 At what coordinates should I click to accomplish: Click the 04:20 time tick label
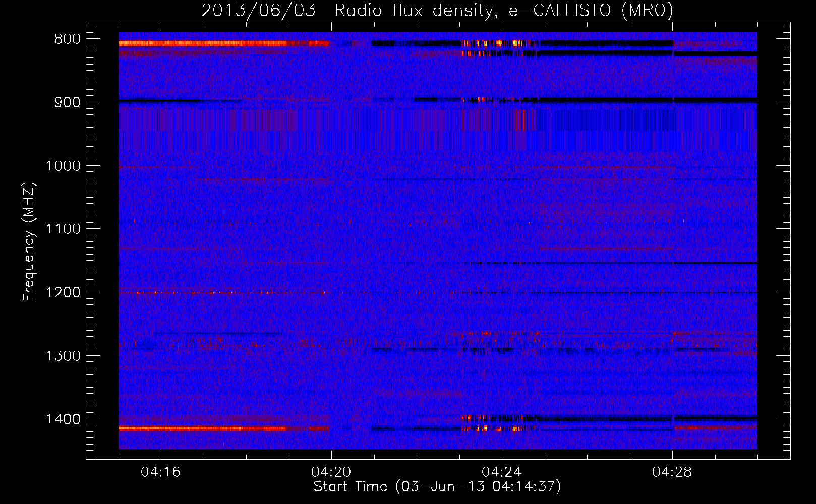pyautogui.click(x=331, y=472)
